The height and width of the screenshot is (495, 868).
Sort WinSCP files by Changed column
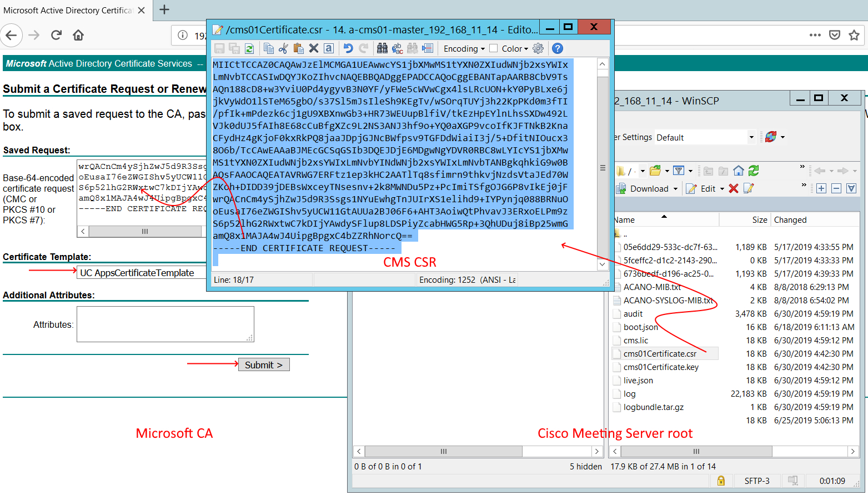[815, 220]
